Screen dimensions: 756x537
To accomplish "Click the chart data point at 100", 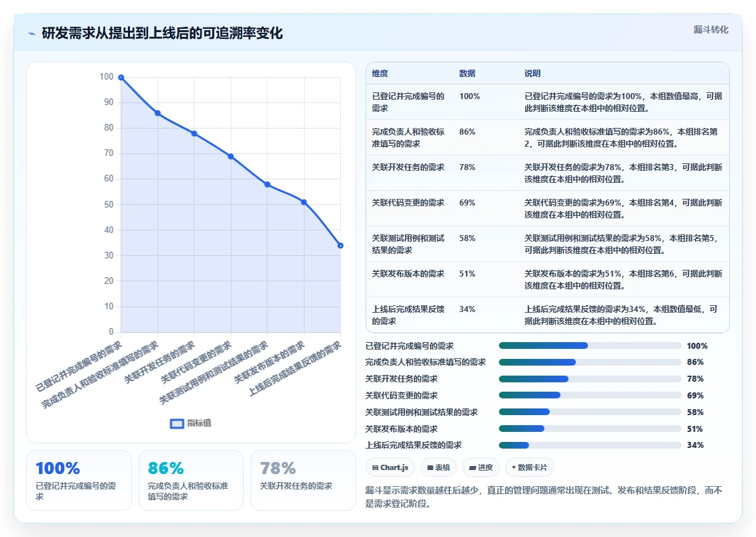I will pos(121,78).
